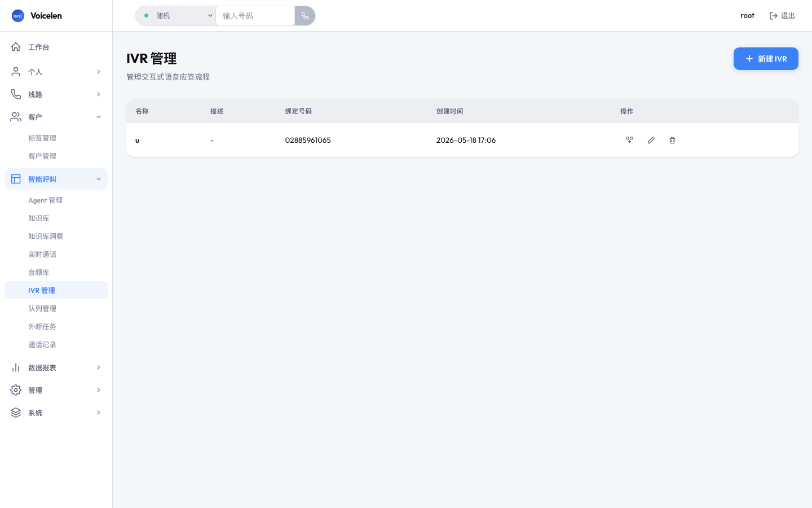Click the 退出 logout icon

click(774, 16)
